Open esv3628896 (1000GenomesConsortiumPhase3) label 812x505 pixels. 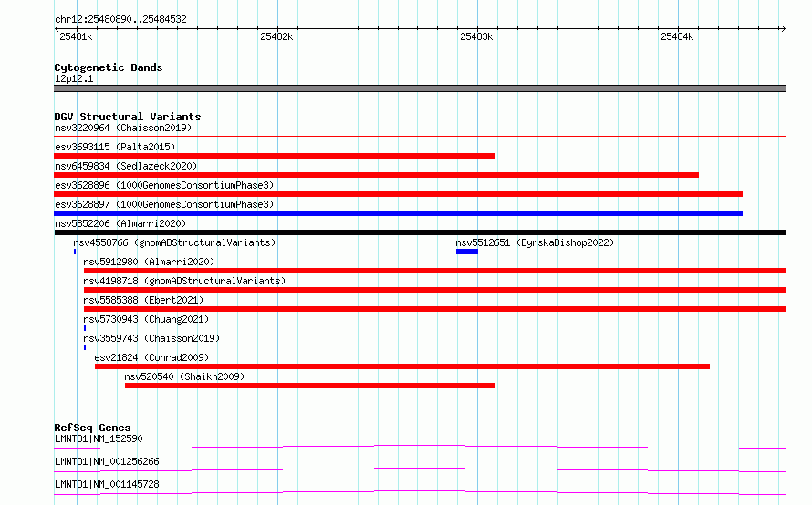[164, 185]
